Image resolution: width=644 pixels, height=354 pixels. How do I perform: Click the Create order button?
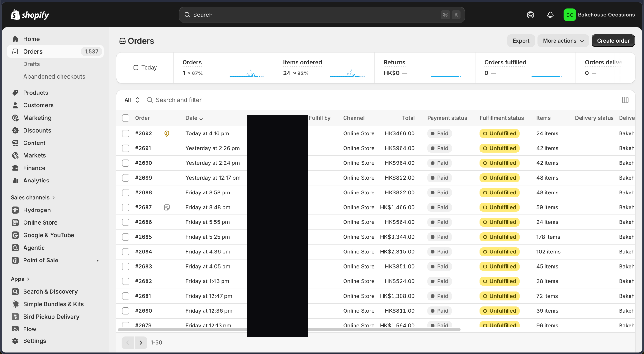pyautogui.click(x=613, y=41)
